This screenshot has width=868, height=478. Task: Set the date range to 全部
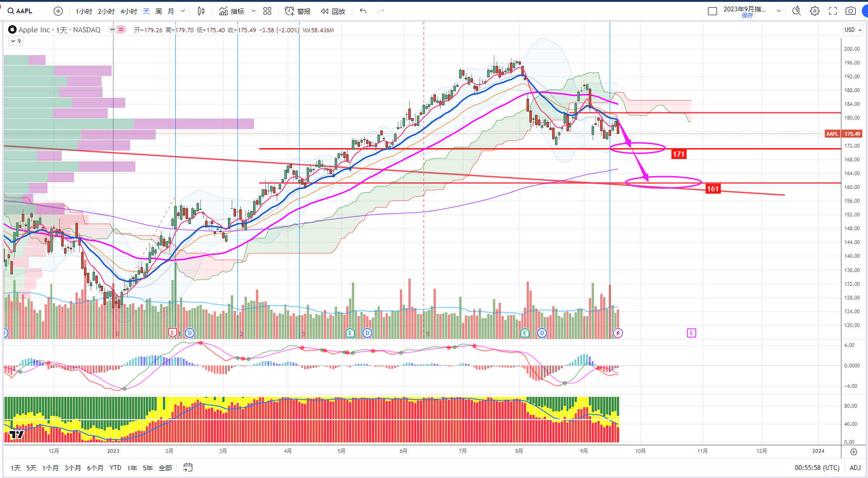coord(165,468)
